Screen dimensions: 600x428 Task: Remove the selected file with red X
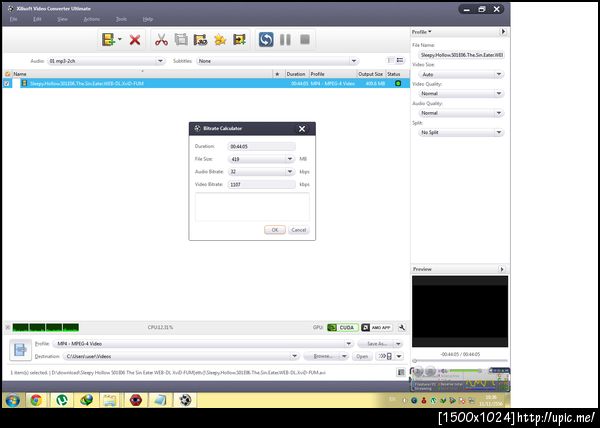(x=135, y=39)
